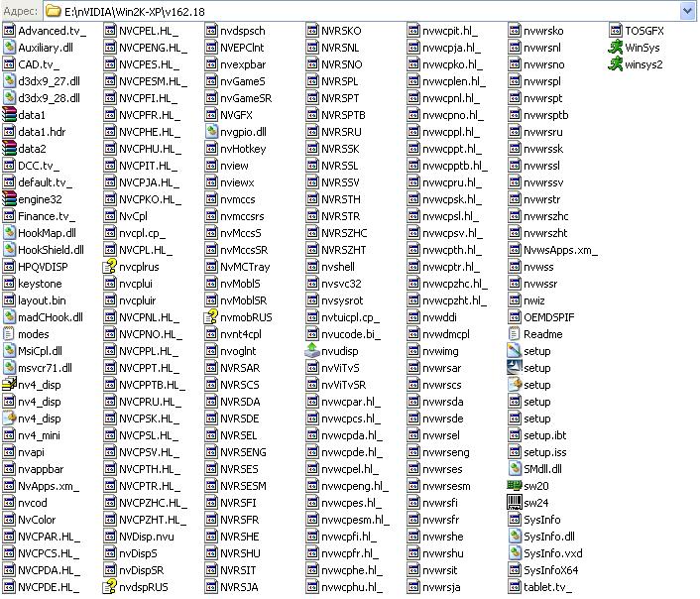Click the winsys2 green runner icon
The height and width of the screenshot is (599, 700).
coord(616,64)
